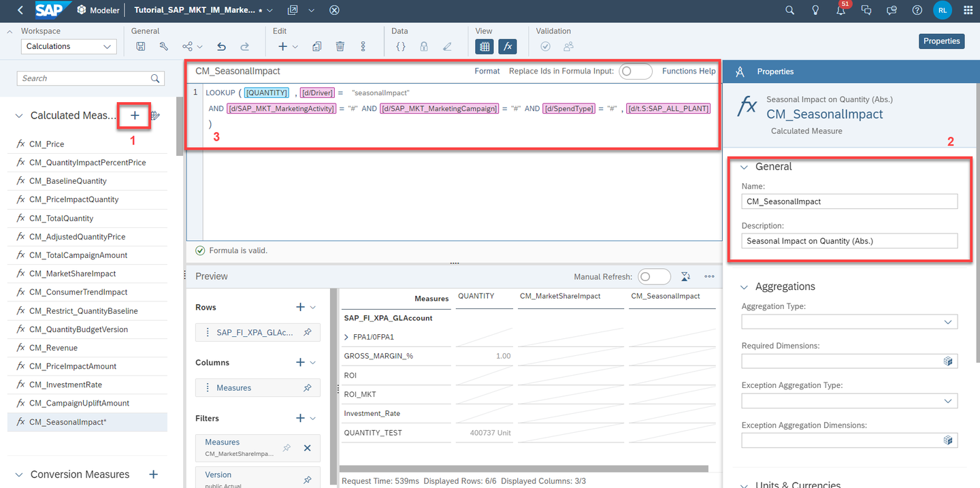Open Required Dimensions value help icon

[x=948, y=361]
